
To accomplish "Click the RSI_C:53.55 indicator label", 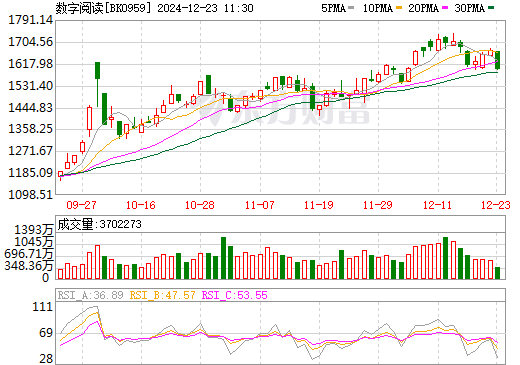I will click(x=235, y=295).
